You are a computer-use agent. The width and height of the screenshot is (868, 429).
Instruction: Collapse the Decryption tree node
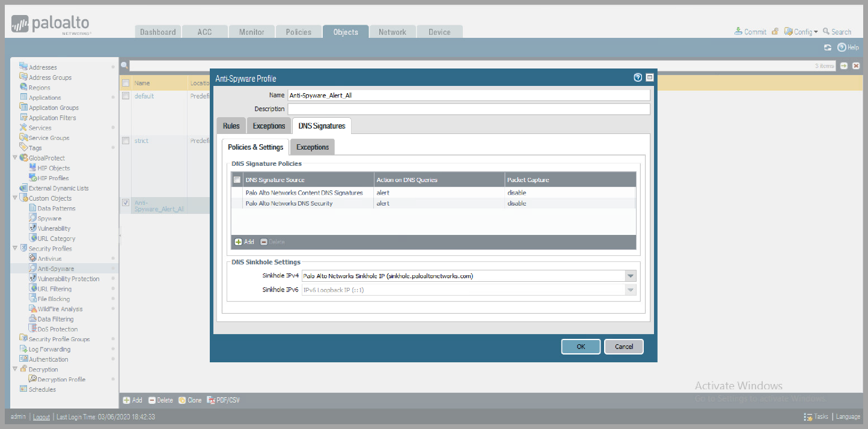pos(15,369)
